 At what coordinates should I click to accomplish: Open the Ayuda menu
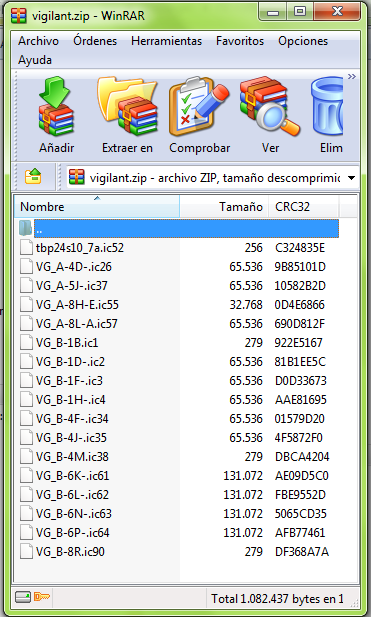(35, 60)
